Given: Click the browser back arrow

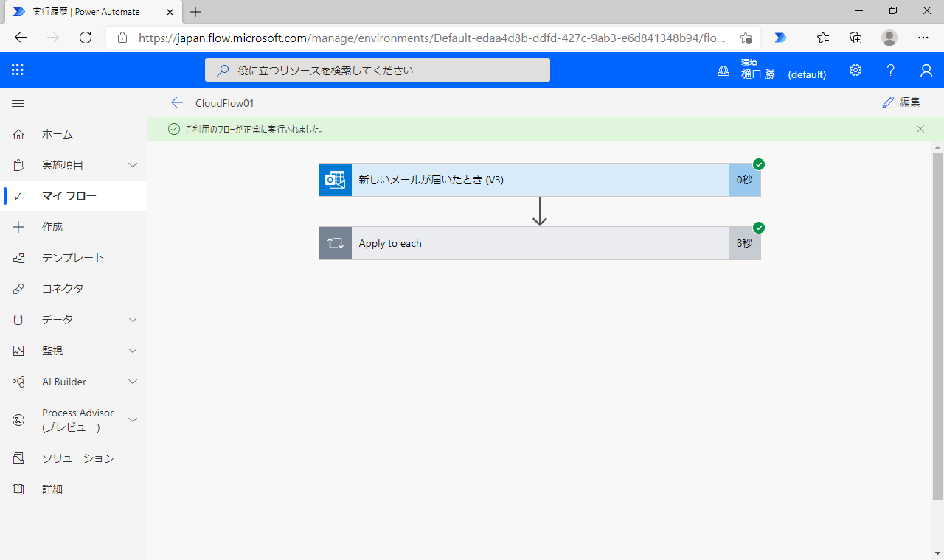Looking at the screenshot, I should 21,38.
